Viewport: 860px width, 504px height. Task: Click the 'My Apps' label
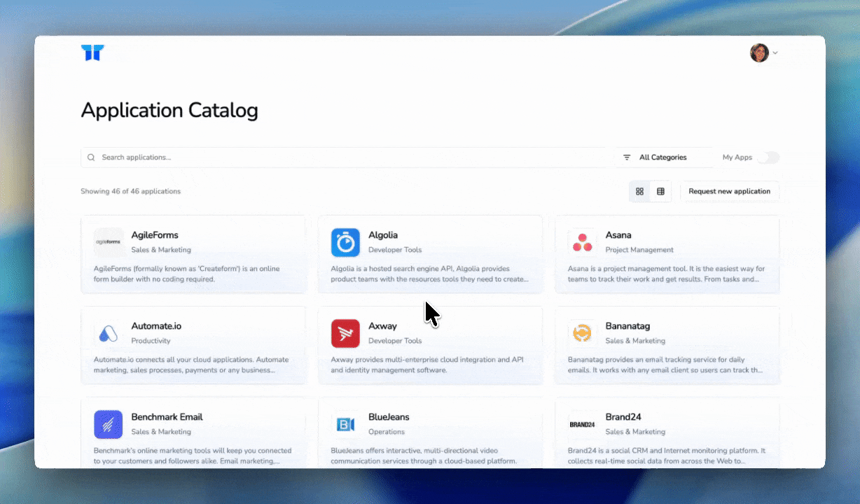[737, 157]
